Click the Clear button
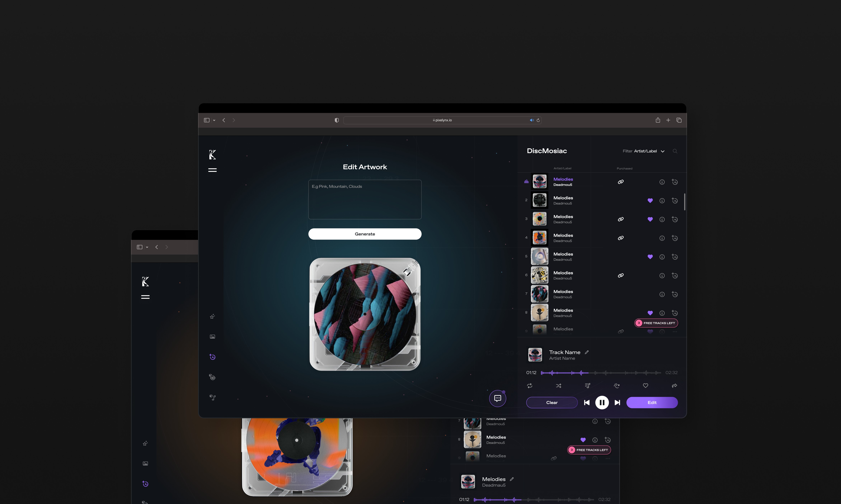 click(x=552, y=402)
